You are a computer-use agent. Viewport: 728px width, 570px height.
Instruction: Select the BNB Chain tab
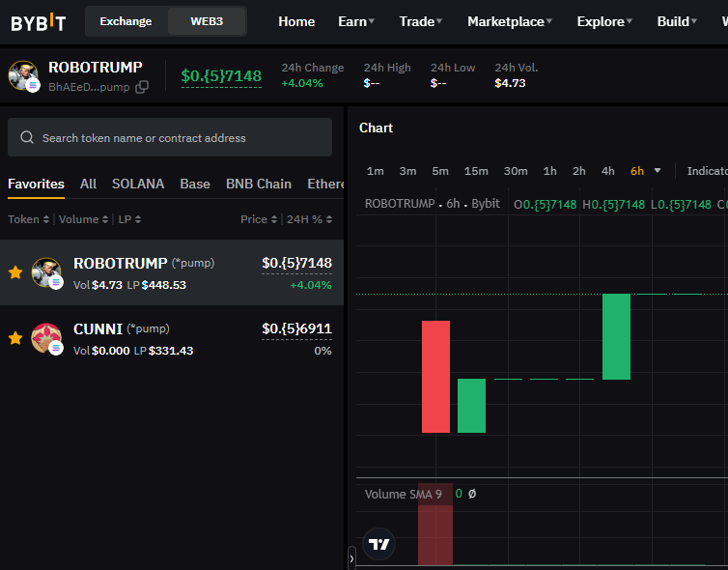click(259, 184)
